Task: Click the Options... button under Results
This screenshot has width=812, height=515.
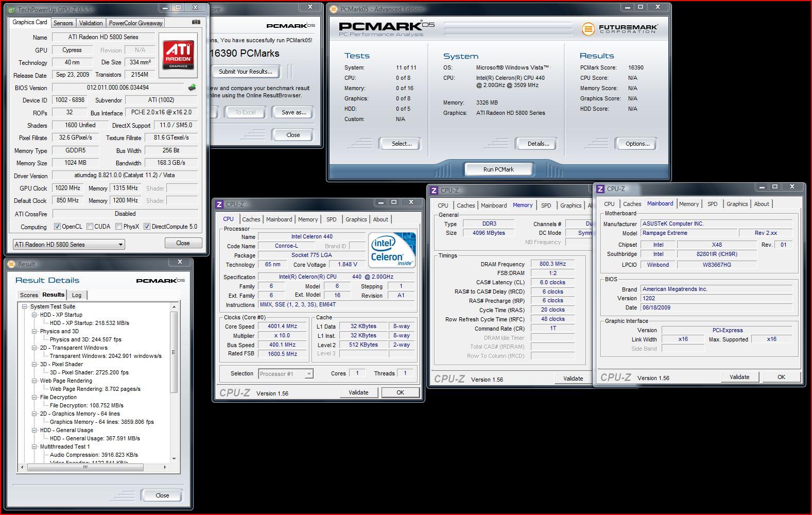Action: tap(637, 144)
